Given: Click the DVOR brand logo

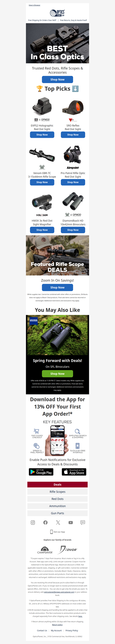Looking at the screenshot, I should (68, 549).
